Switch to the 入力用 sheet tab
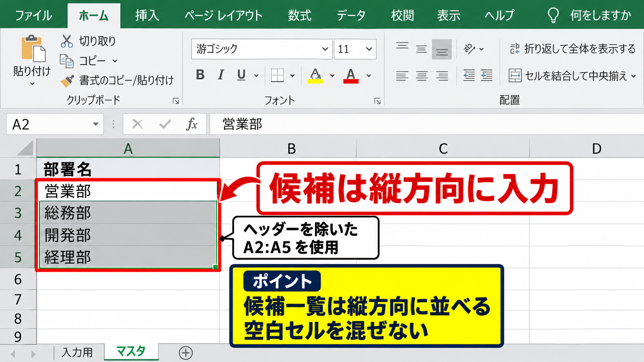644x362 pixels. 77,352
